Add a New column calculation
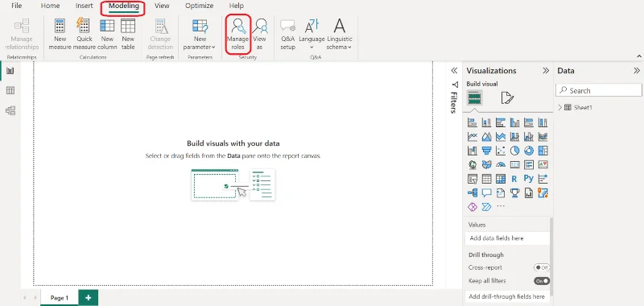Screen dimensions: 644x306 coord(107,35)
